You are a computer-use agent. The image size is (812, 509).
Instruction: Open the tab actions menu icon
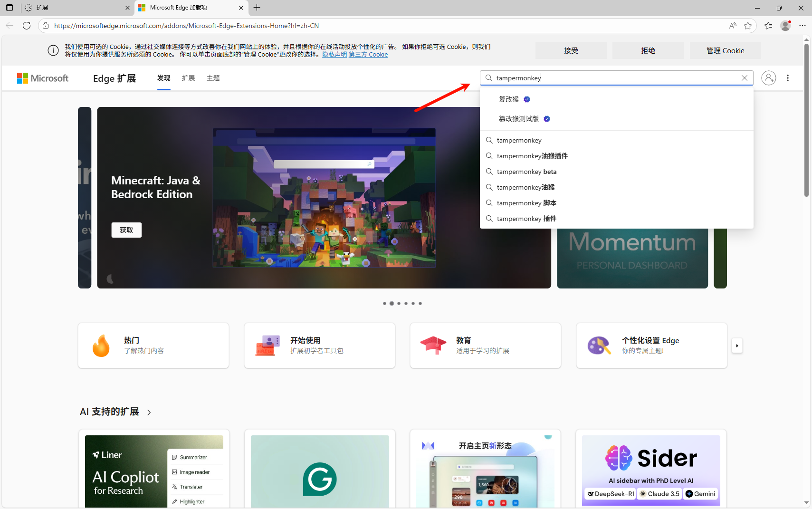(x=10, y=8)
